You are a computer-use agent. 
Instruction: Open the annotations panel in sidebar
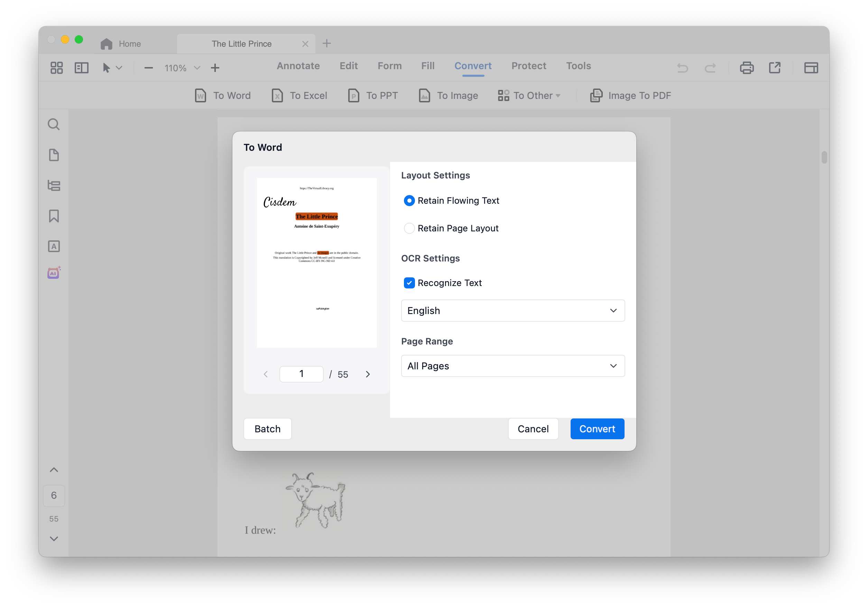click(54, 246)
